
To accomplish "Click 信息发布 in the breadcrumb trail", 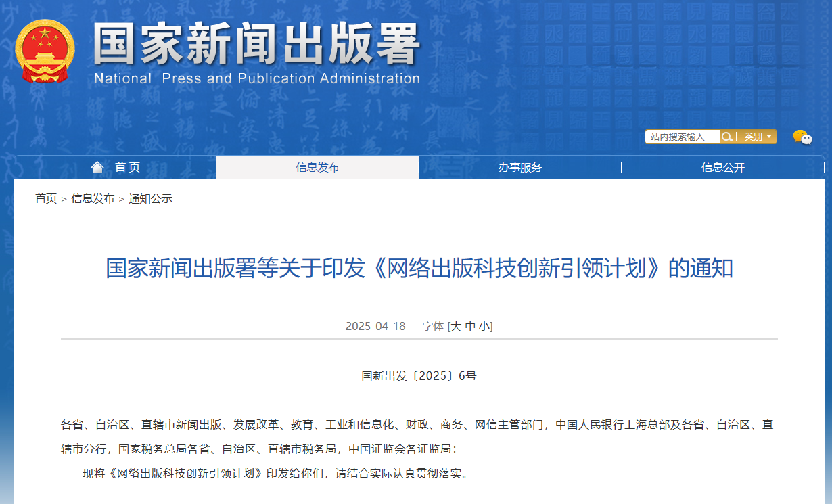I will [x=93, y=198].
